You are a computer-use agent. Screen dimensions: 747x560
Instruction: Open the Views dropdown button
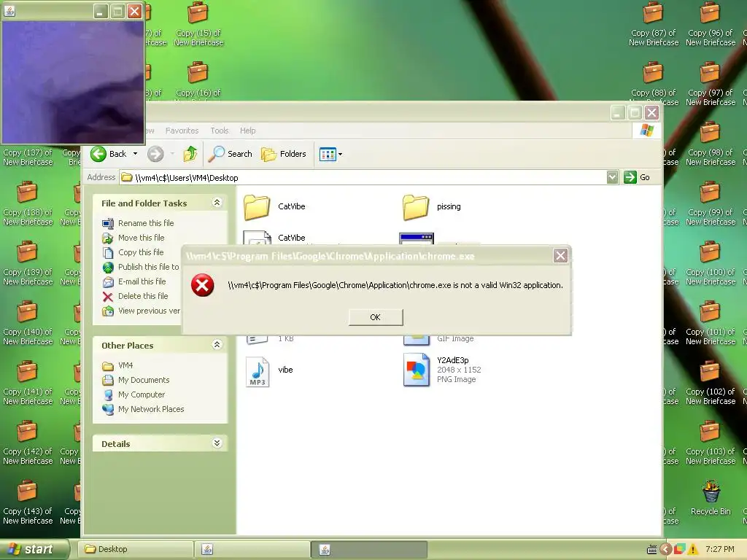[x=330, y=155]
